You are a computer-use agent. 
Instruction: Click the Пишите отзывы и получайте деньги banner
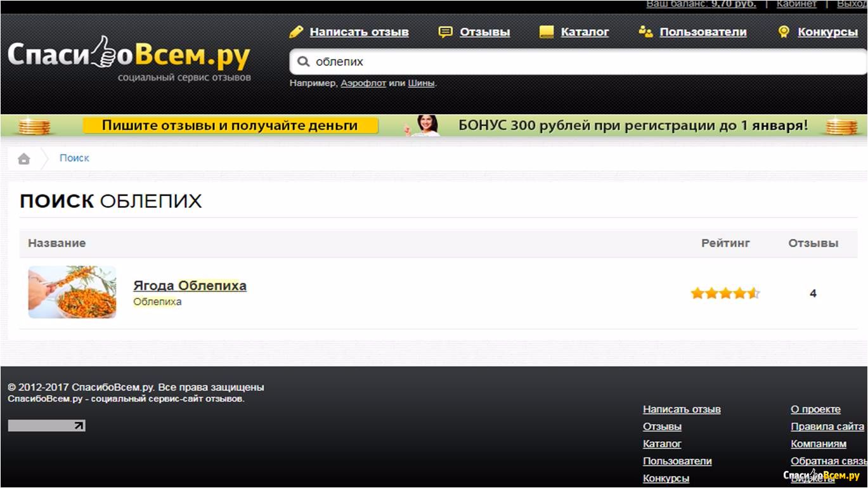230,125
